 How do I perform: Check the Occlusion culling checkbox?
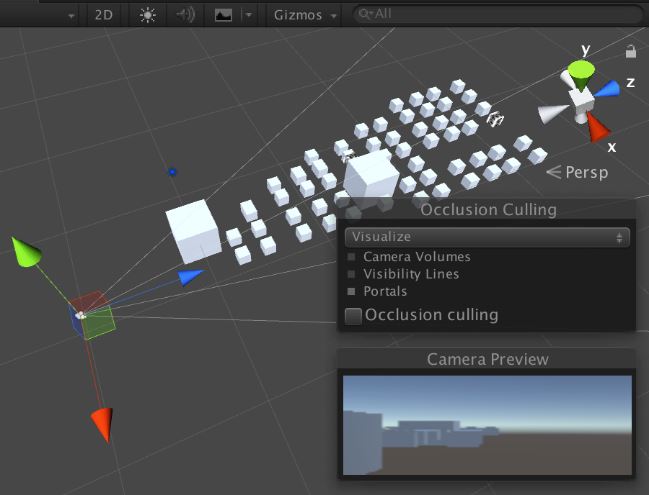(353, 315)
